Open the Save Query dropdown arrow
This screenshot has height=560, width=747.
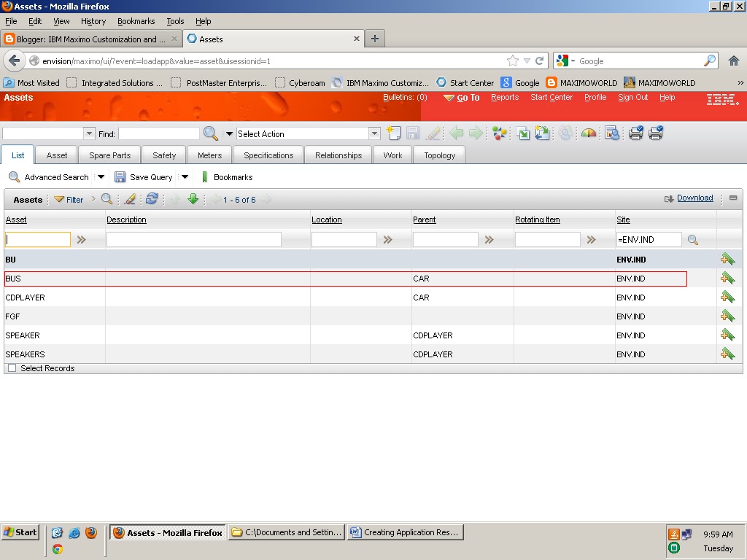tap(185, 176)
